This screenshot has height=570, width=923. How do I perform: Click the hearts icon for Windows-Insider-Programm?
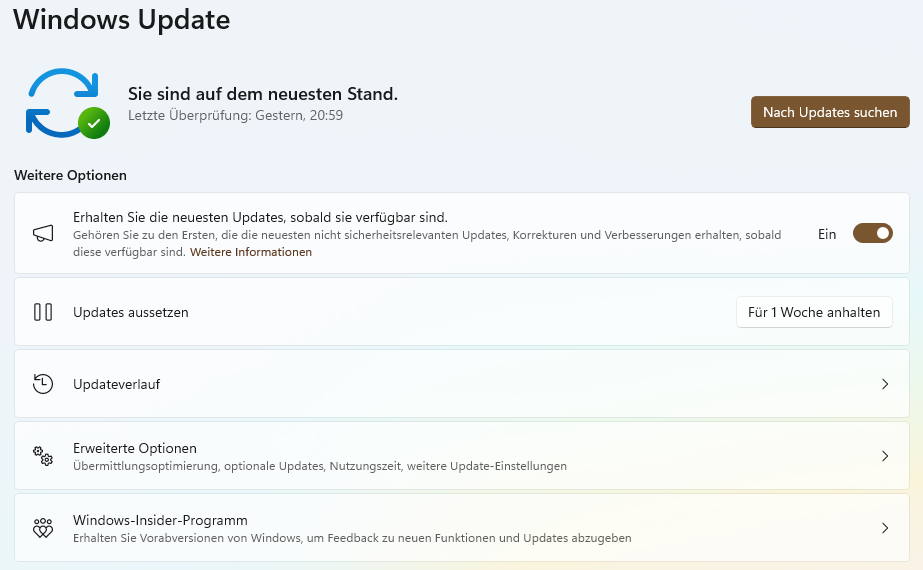click(x=43, y=528)
